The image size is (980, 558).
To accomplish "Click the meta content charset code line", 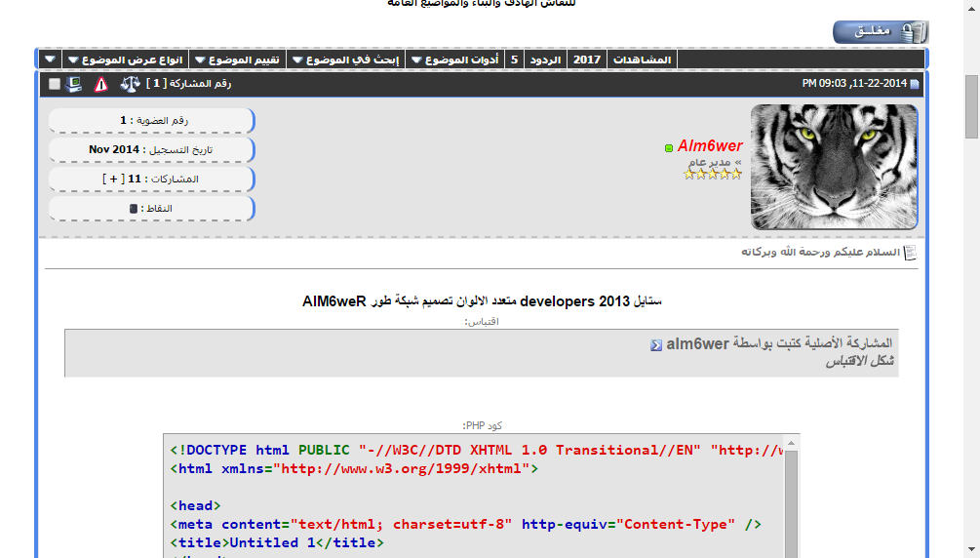I will [466, 524].
